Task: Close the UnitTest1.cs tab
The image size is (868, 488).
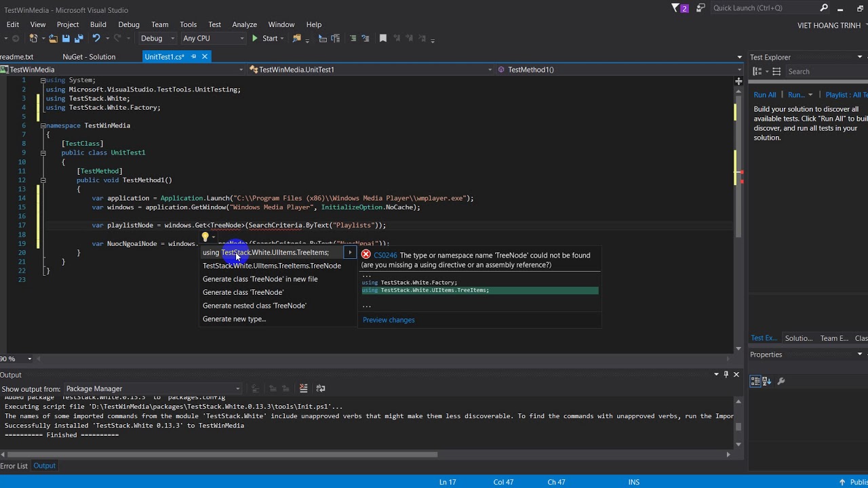Action: (204, 57)
